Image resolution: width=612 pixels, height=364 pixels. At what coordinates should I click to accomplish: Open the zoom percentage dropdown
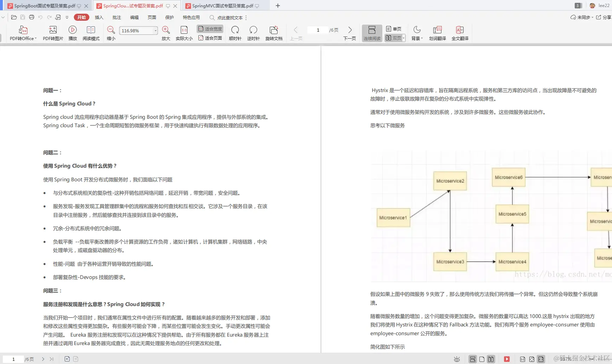(x=156, y=30)
